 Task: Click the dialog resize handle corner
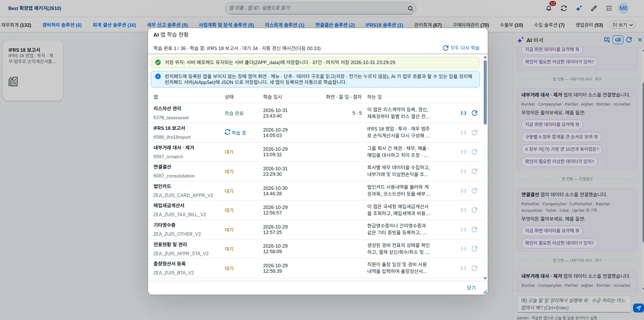pos(485,292)
